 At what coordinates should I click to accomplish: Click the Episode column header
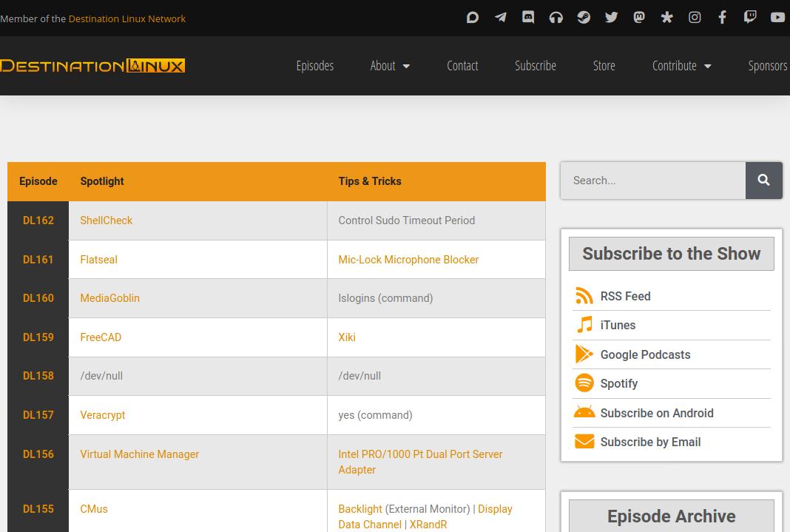(38, 181)
